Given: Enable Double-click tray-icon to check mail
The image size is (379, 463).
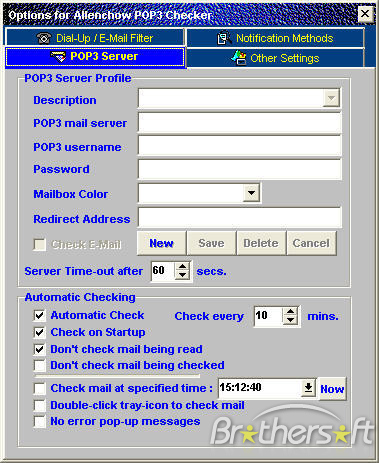Looking at the screenshot, I should (x=40, y=405).
